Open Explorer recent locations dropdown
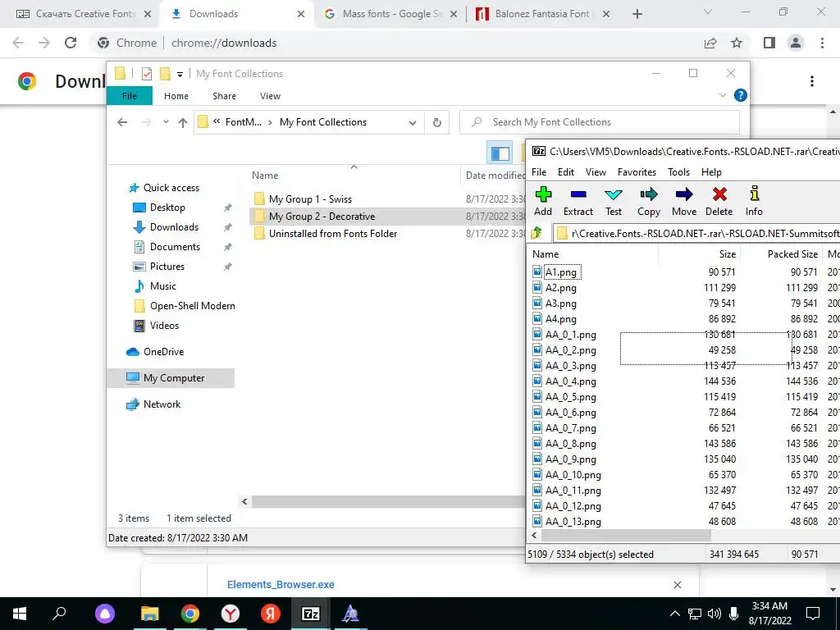 (x=166, y=123)
